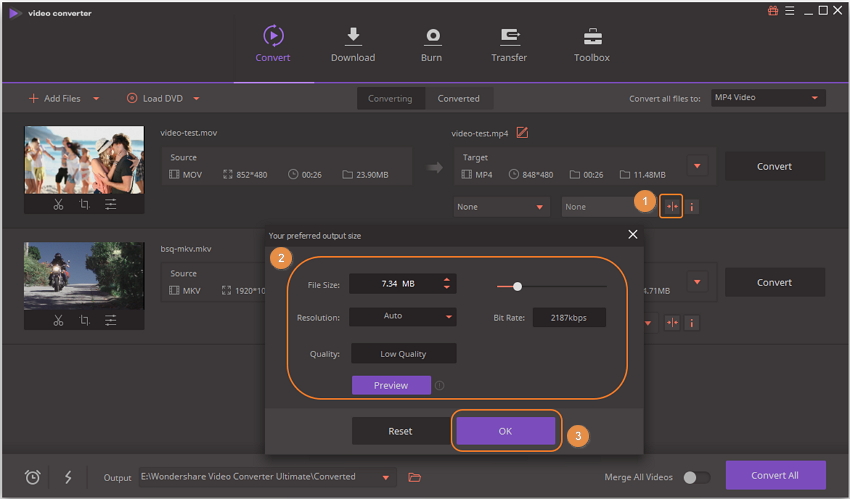This screenshot has width=850, height=499.
Task: Click the Preview button
Action: click(x=391, y=385)
